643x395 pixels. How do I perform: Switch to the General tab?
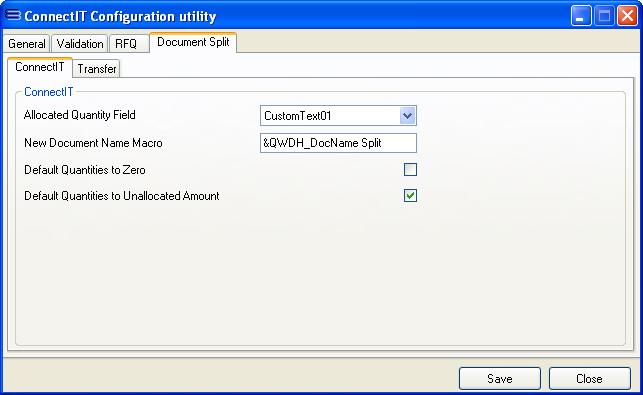pos(27,43)
